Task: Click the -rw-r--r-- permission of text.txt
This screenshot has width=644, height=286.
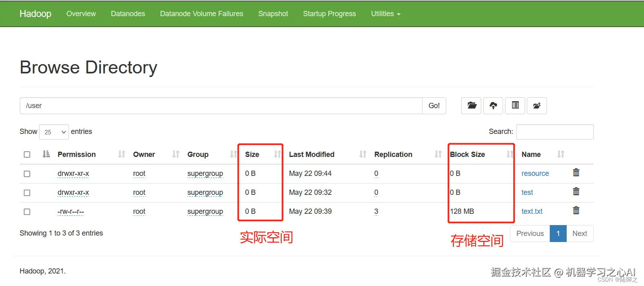Action: 70,211
